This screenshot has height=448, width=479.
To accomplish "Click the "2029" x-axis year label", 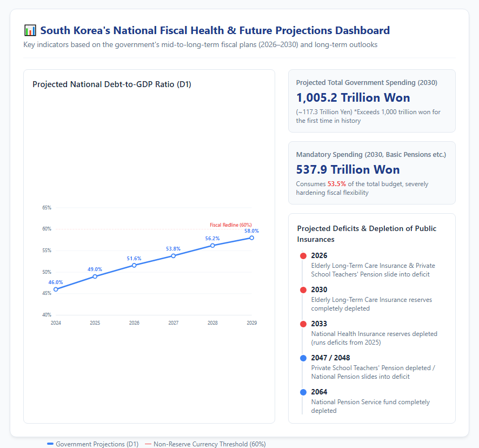I will point(252,322).
